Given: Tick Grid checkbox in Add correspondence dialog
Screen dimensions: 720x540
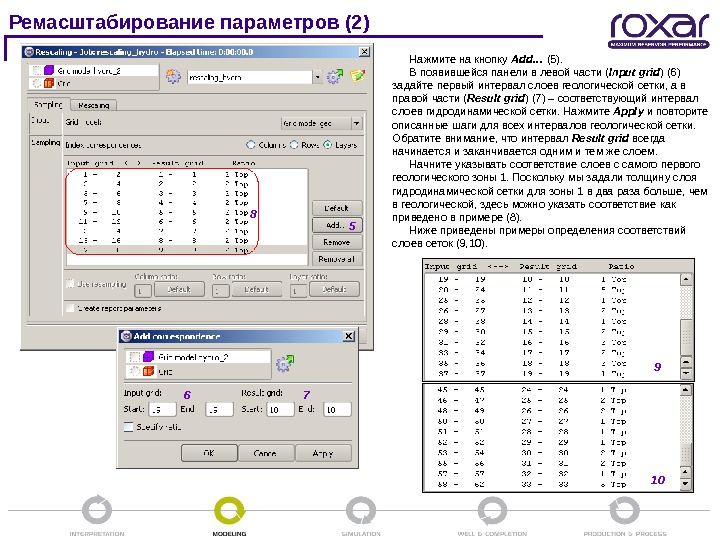Looking at the screenshot, I should point(135,371).
